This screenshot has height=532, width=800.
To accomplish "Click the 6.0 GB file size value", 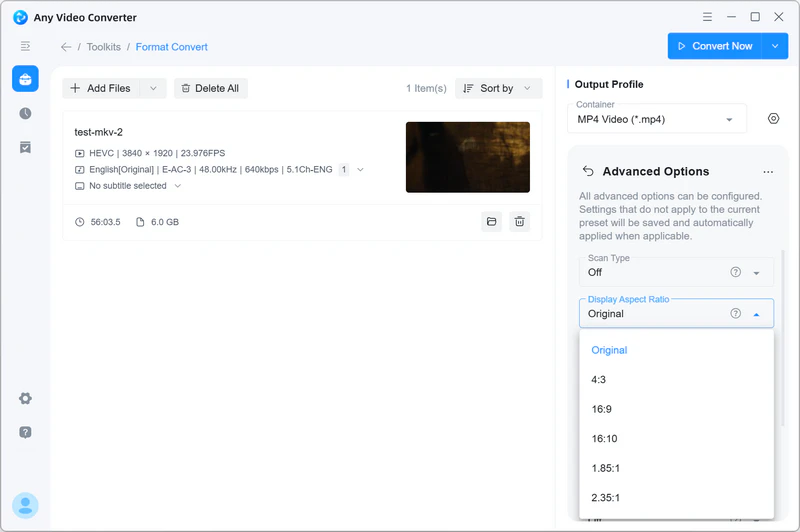I will pos(165,222).
